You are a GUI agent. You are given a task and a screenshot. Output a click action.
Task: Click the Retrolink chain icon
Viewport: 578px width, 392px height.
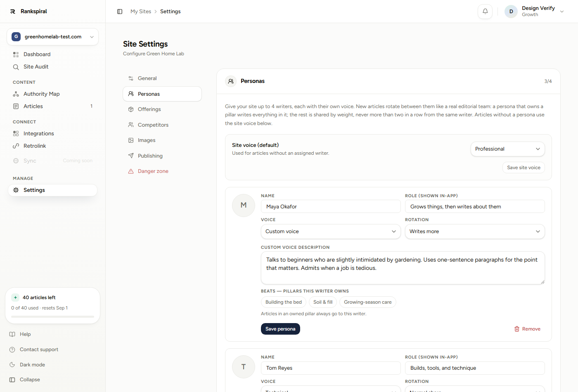point(16,146)
